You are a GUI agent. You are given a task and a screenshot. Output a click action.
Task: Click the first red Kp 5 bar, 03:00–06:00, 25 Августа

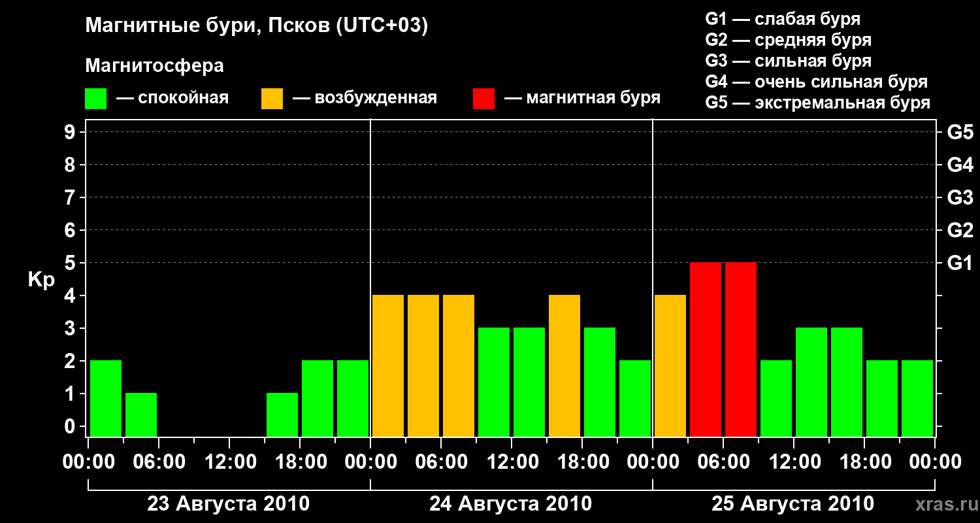706,349
